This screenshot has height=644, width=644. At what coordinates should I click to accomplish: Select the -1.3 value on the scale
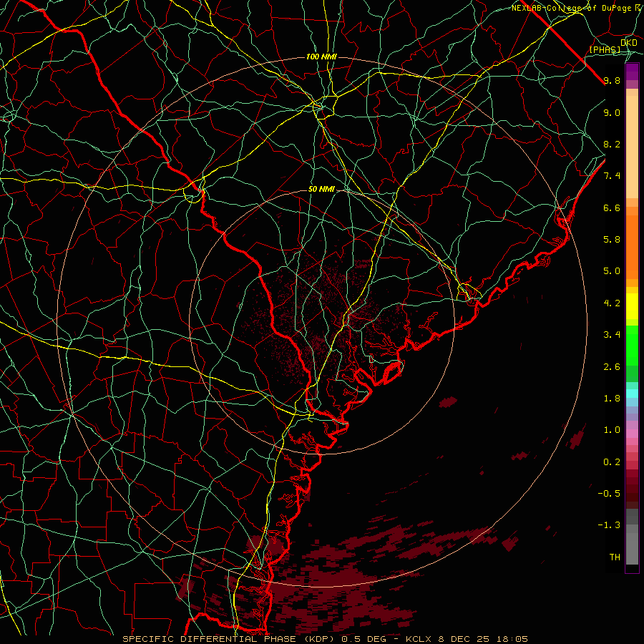(x=609, y=525)
